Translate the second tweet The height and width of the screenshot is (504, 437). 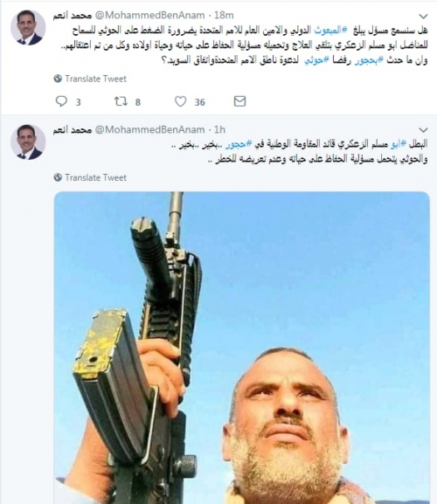click(96, 177)
